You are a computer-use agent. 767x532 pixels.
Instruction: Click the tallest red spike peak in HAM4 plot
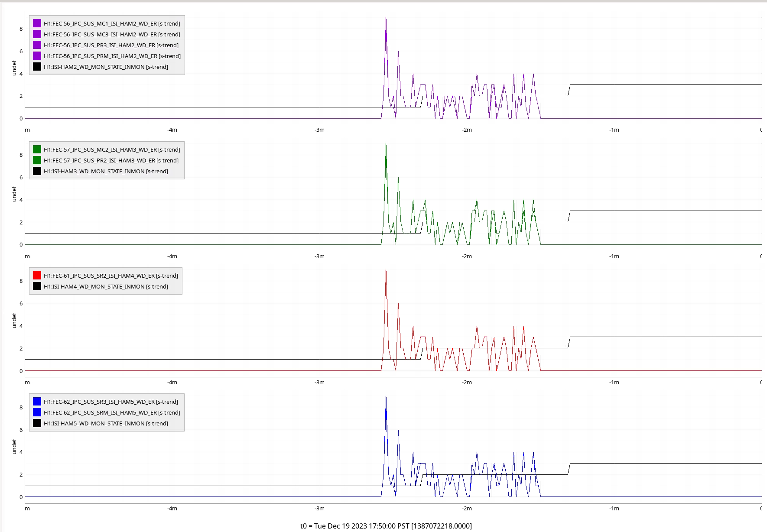tap(386, 271)
